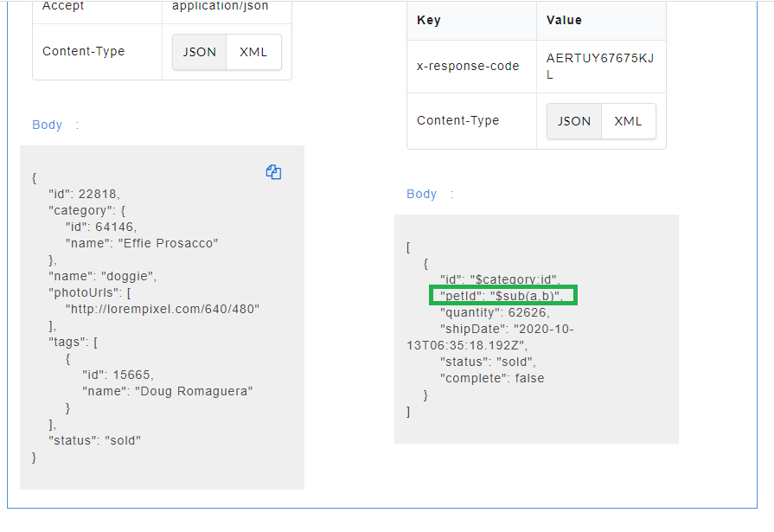774x532 pixels.
Task: Select the request Body label
Action: [47, 125]
